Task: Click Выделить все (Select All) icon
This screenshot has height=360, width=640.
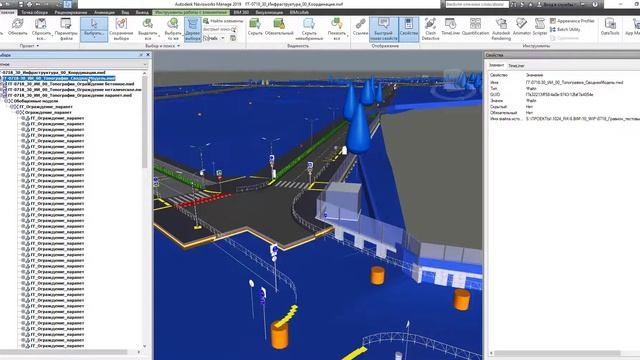Action: click(x=148, y=29)
